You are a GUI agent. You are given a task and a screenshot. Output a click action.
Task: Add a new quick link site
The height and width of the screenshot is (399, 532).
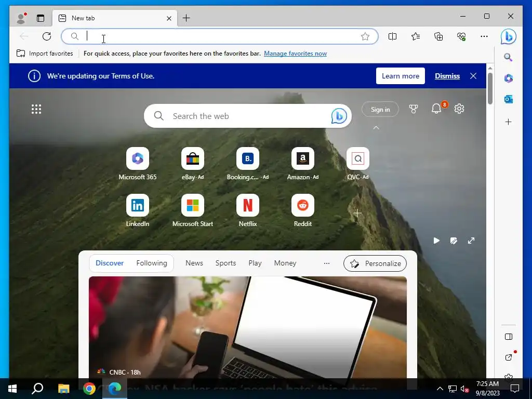pos(357,213)
